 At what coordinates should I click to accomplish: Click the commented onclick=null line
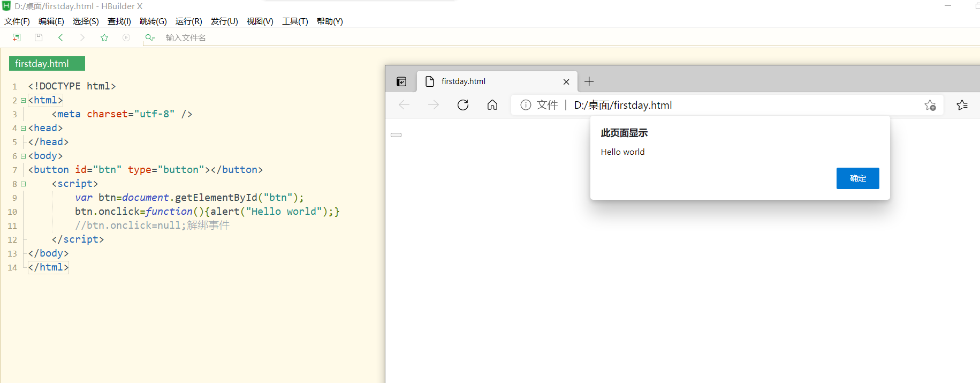(152, 226)
